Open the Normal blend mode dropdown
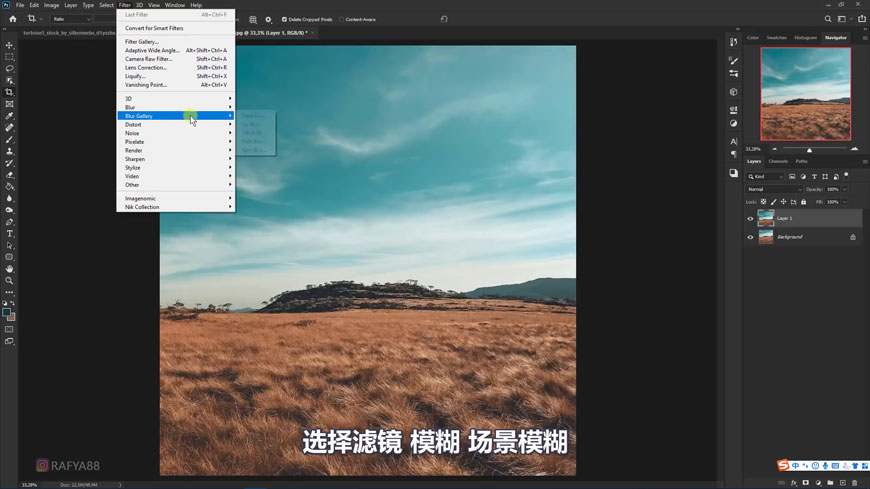This screenshot has height=489, width=870. tap(773, 189)
